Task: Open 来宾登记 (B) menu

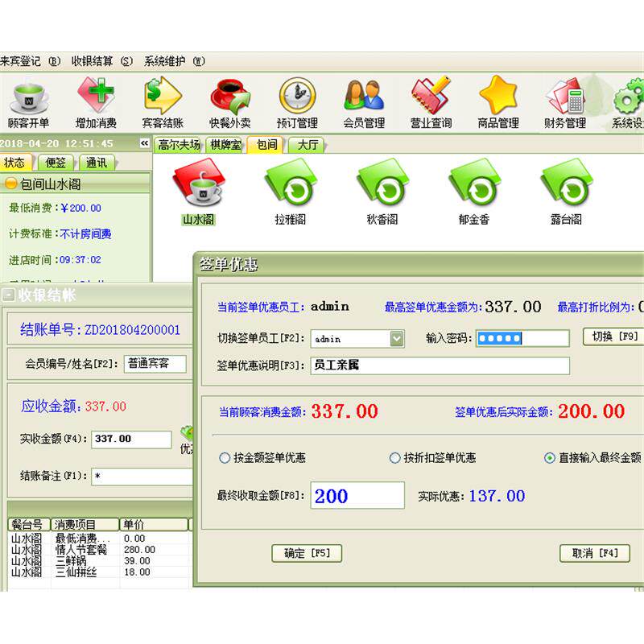Action: click(31, 61)
